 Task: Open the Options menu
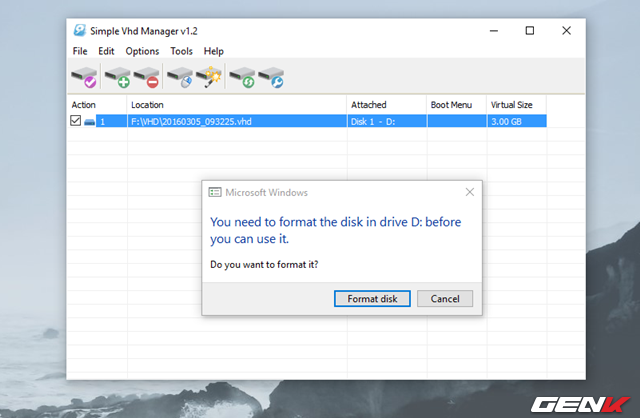tap(142, 51)
